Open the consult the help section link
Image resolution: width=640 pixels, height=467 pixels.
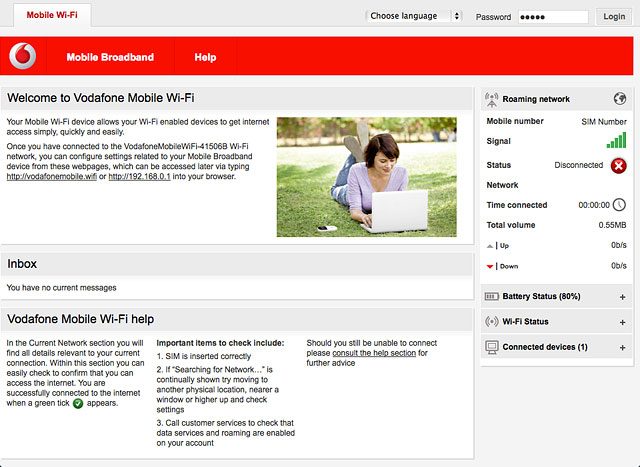pyautogui.click(x=374, y=353)
